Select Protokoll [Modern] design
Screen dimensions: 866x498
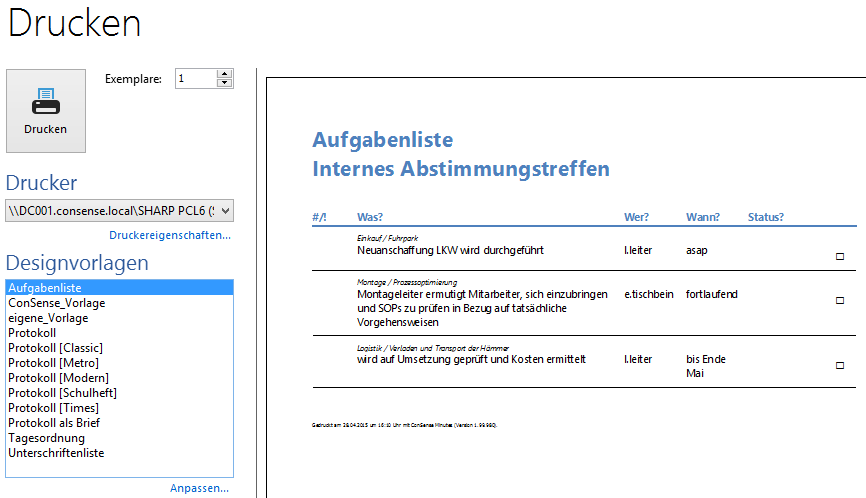(x=58, y=378)
